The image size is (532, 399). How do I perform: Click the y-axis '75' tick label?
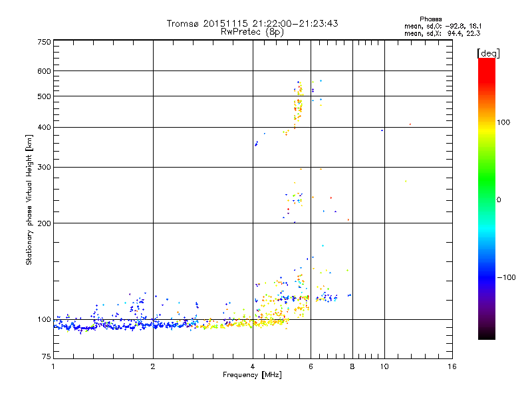click(x=47, y=356)
